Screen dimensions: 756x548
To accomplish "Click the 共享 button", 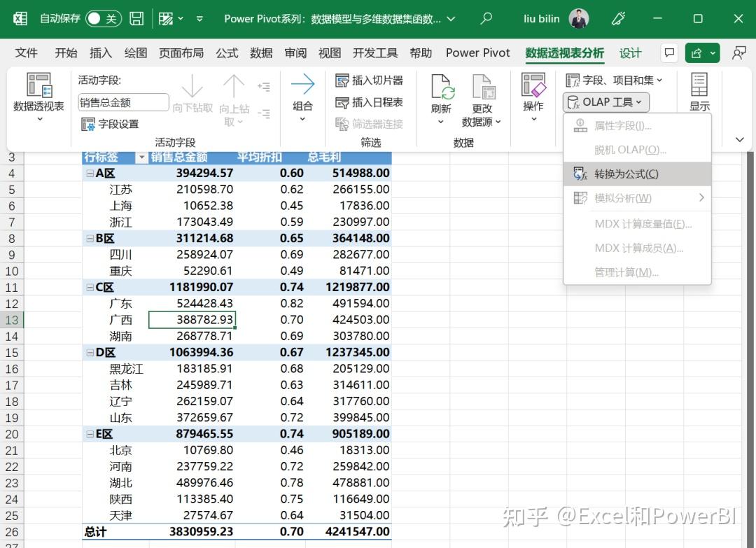I will (x=697, y=52).
